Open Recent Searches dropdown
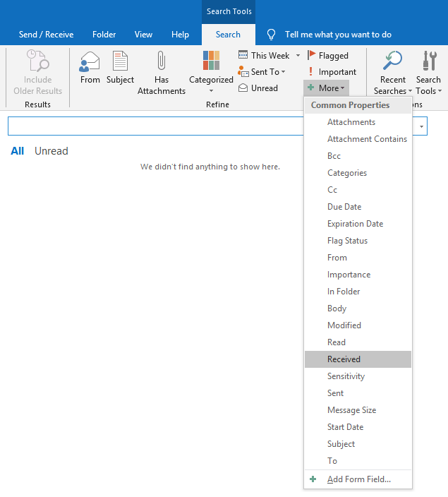The width and height of the screenshot is (448, 497). tap(410, 91)
